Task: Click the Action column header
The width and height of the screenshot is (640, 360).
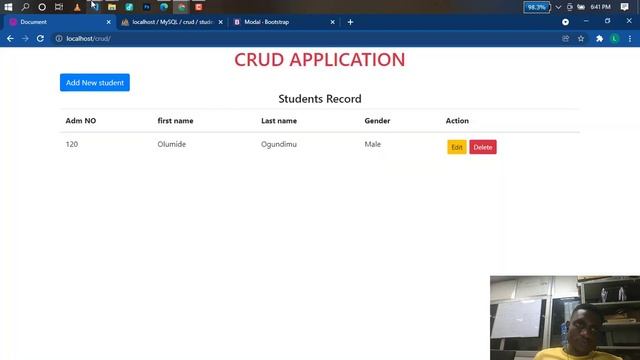Action: [457, 121]
